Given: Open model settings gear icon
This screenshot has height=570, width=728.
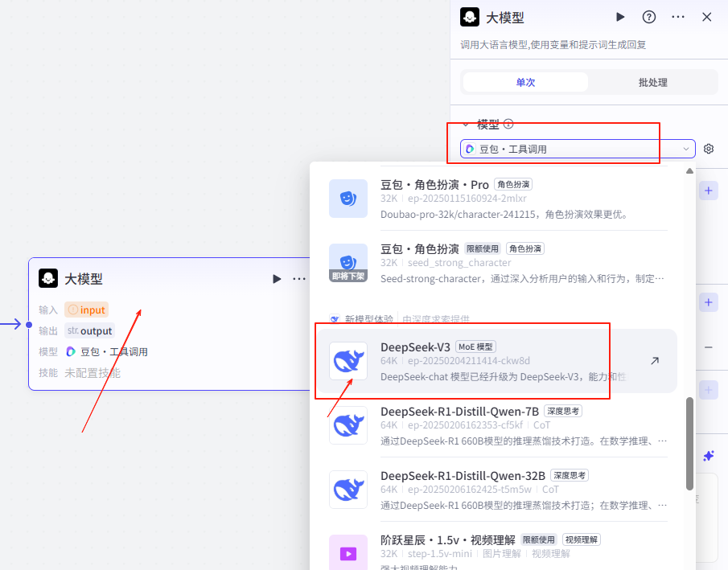Looking at the screenshot, I should click(709, 149).
